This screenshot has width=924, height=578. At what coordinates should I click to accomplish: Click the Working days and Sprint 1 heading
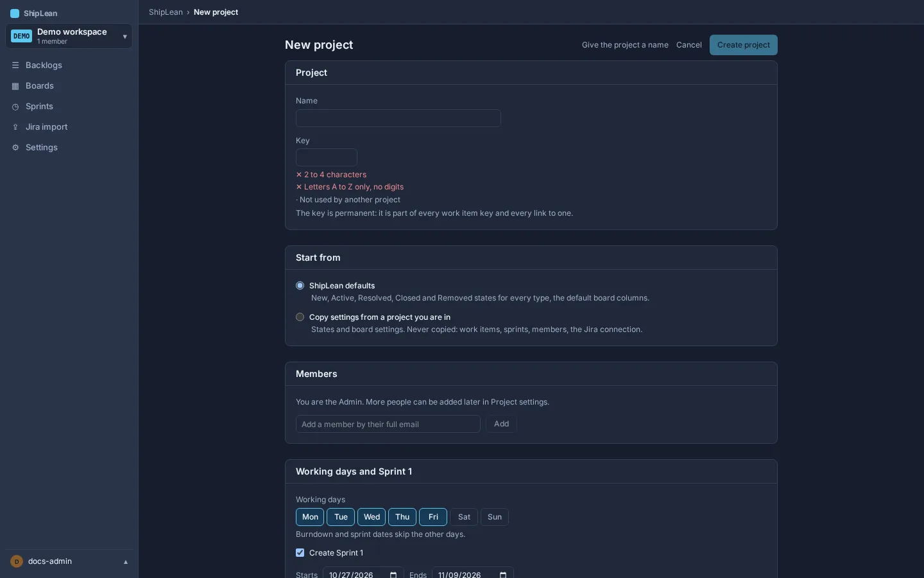[x=354, y=471]
